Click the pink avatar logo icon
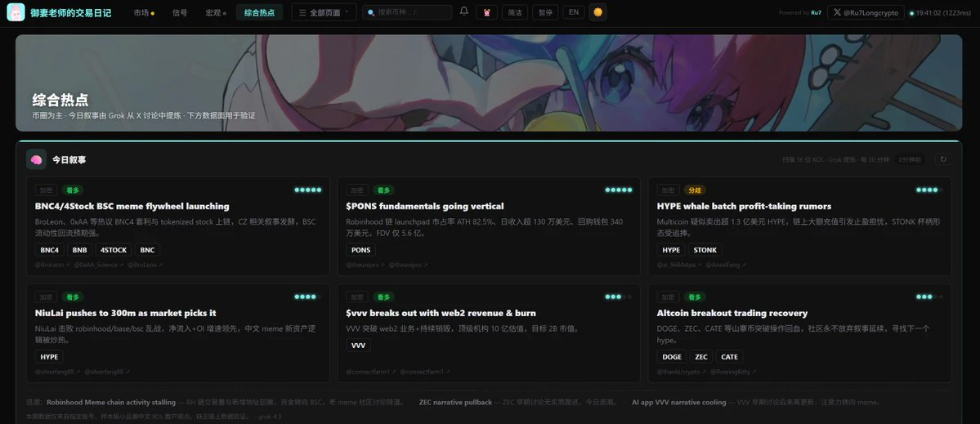980x424 pixels. pyautogui.click(x=16, y=12)
